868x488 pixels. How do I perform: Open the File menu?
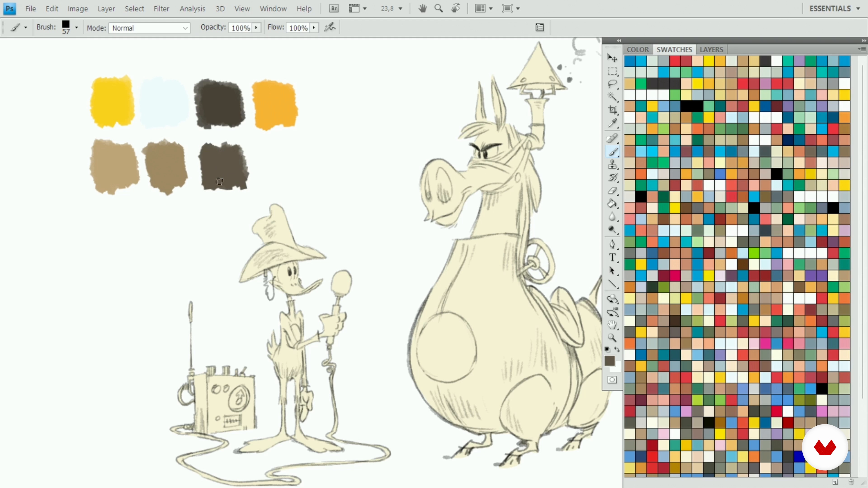[x=30, y=9]
